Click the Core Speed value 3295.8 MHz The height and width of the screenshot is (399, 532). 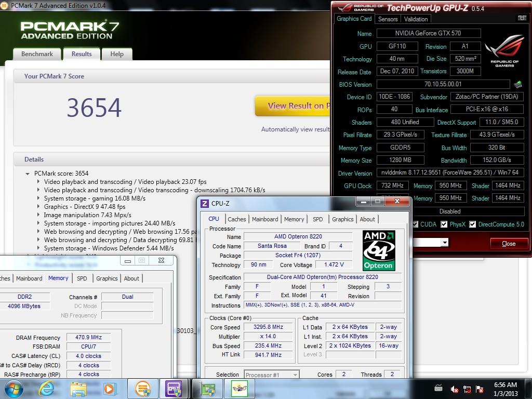pyautogui.click(x=269, y=327)
